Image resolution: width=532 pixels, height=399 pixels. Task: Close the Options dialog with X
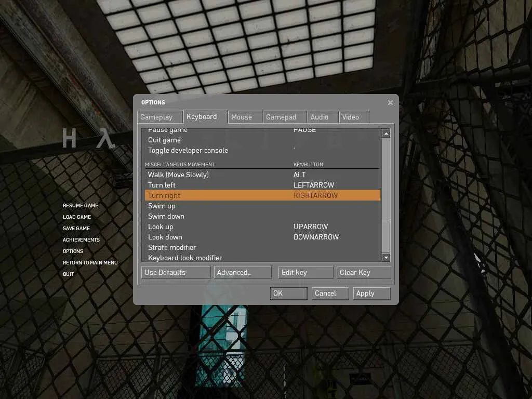[x=390, y=102]
